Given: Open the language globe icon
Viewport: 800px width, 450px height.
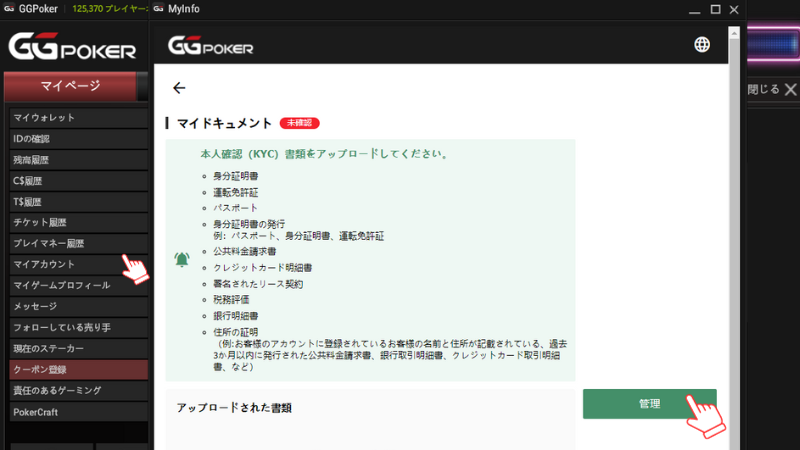Looking at the screenshot, I should (x=702, y=45).
